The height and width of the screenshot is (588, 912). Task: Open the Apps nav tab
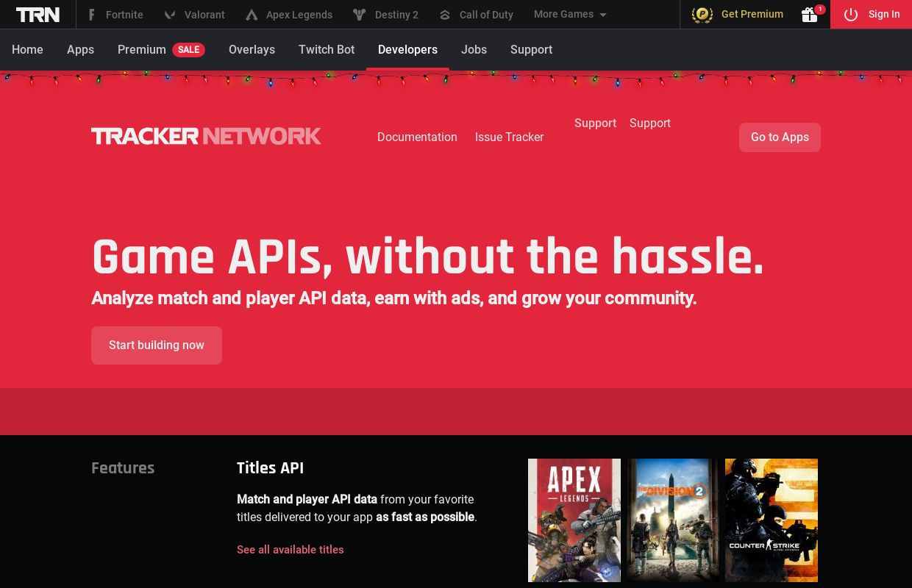pos(80,50)
